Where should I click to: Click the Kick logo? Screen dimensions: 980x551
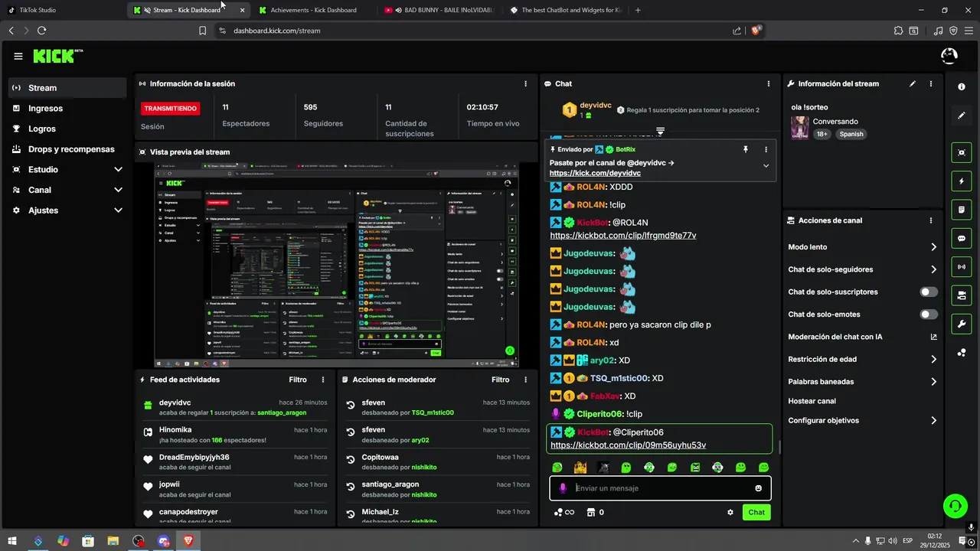pos(57,56)
